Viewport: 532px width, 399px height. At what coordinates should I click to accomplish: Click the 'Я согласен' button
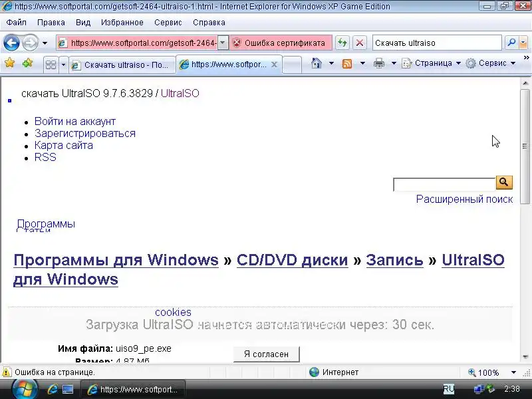(x=267, y=354)
